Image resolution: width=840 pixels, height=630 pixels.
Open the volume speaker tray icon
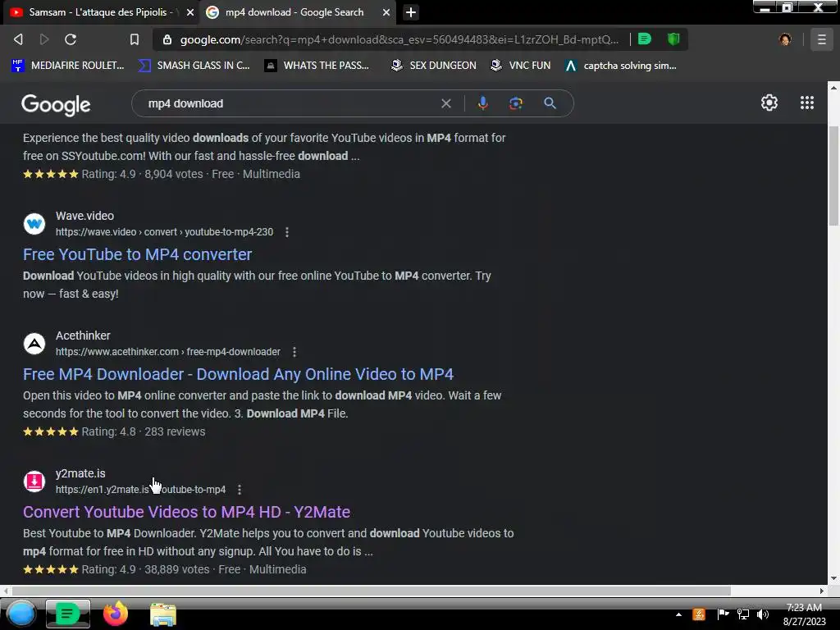click(763, 614)
